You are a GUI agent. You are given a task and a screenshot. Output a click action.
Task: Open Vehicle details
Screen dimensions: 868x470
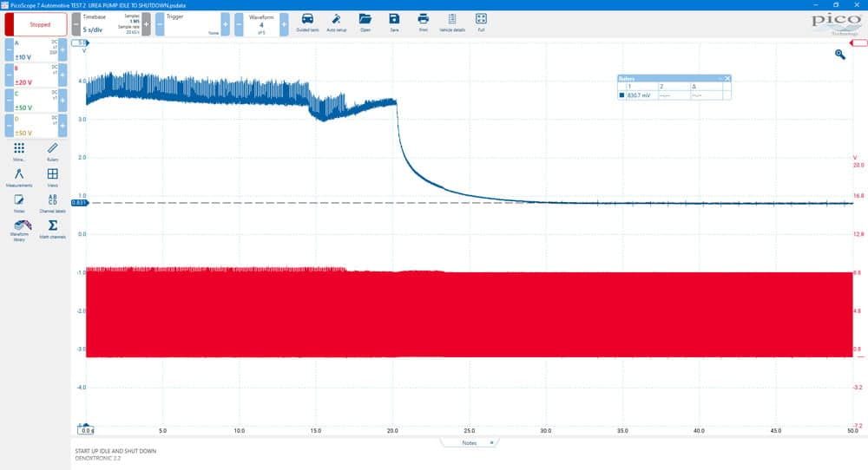point(452,23)
